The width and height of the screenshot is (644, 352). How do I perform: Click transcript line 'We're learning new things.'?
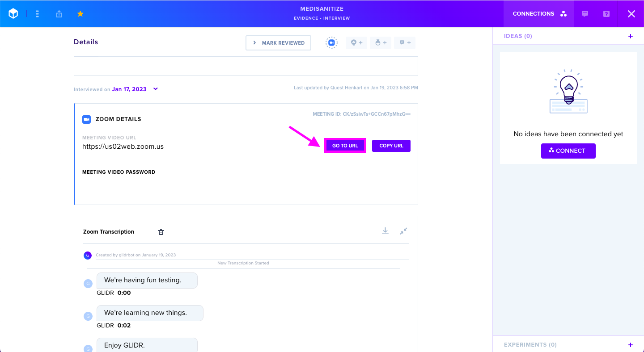point(150,313)
